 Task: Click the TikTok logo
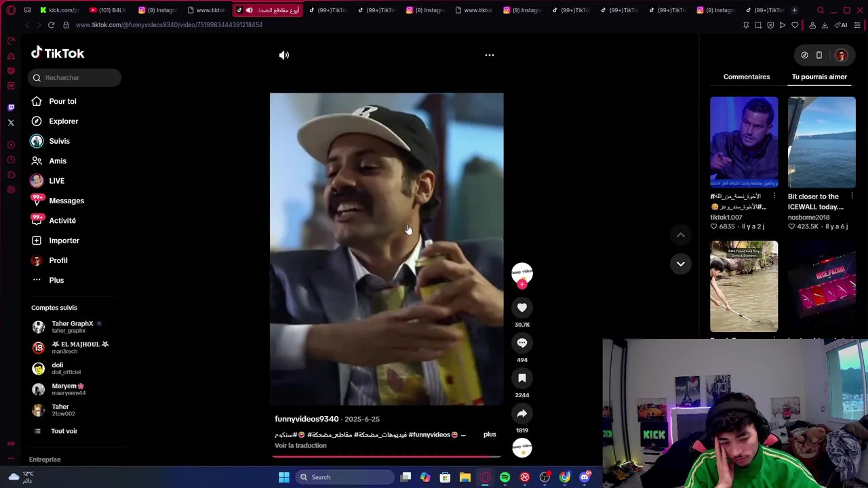click(58, 53)
